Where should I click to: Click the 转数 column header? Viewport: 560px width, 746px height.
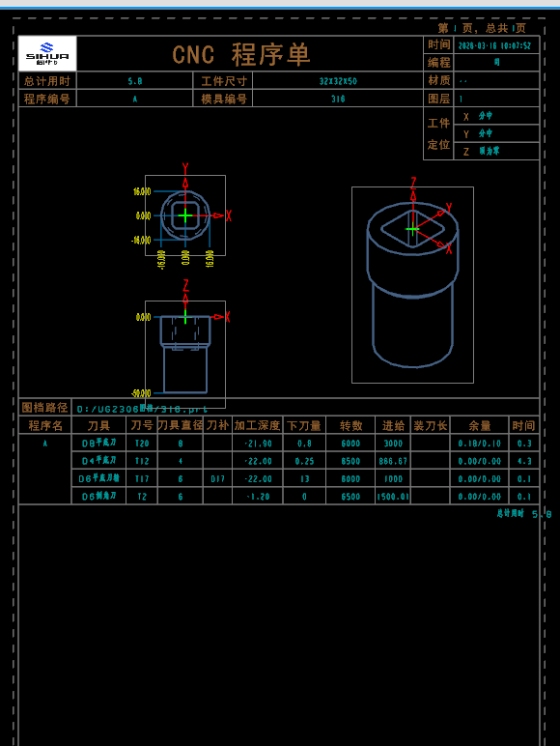(x=350, y=425)
